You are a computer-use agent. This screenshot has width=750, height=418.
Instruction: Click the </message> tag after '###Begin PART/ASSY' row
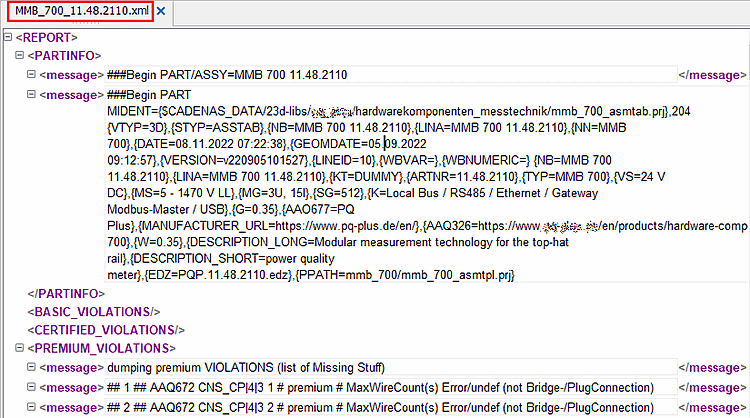[x=712, y=75]
